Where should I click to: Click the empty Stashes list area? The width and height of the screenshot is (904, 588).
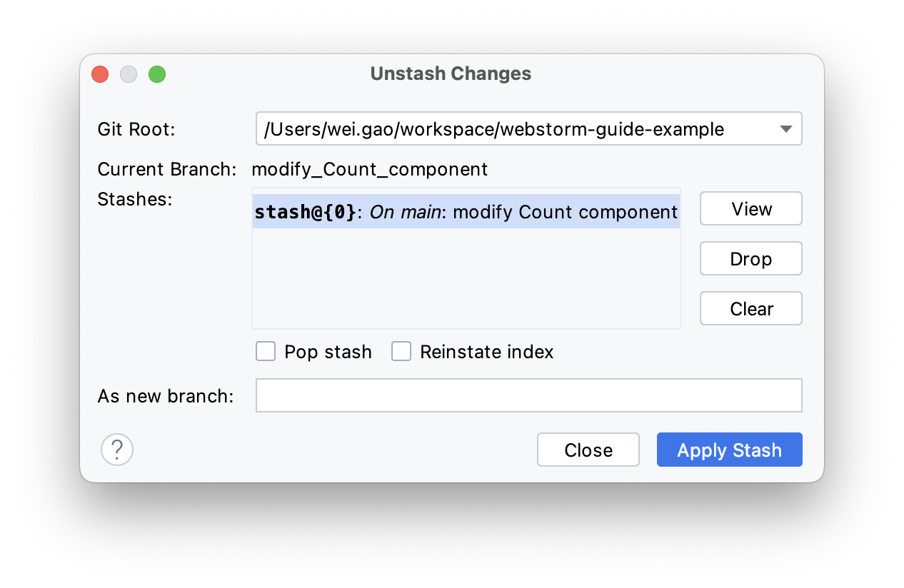pos(466,285)
